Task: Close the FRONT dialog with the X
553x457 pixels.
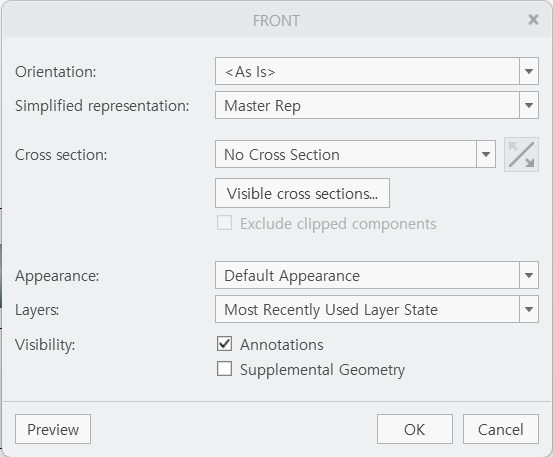Action: point(533,19)
